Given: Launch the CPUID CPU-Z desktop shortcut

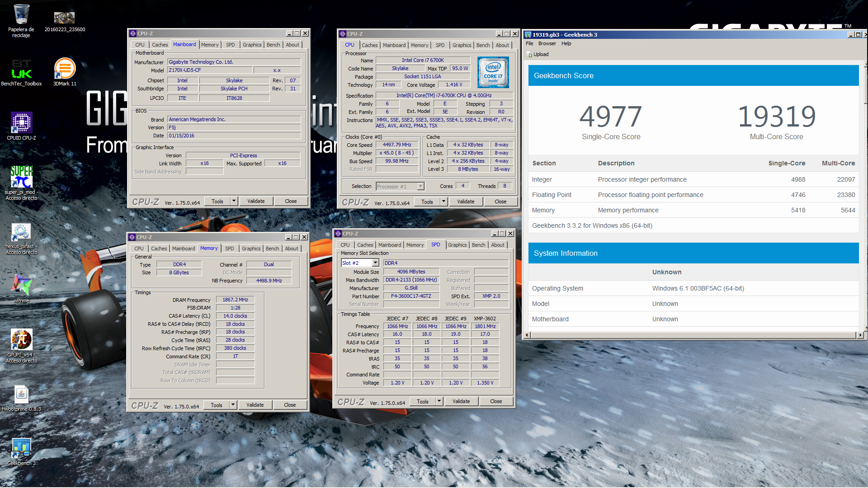Looking at the screenshot, I should click(x=21, y=123).
